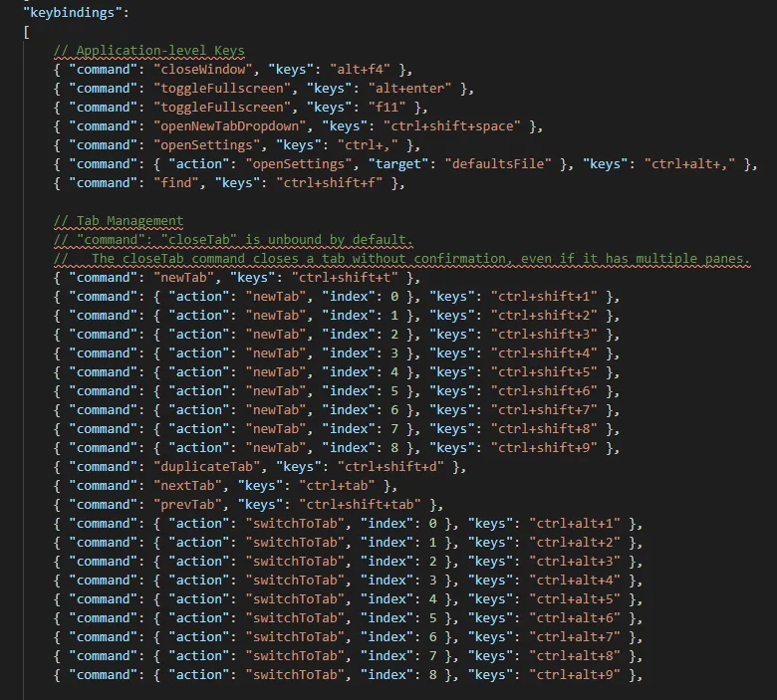Image resolution: width=777 pixels, height=700 pixels.
Task: Click the "// Tab Management" comment
Action: [119, 221]
